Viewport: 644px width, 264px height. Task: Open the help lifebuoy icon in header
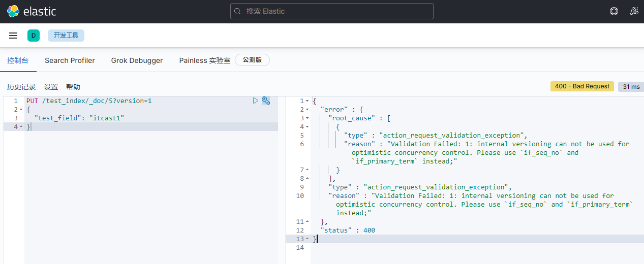point(614,11)
